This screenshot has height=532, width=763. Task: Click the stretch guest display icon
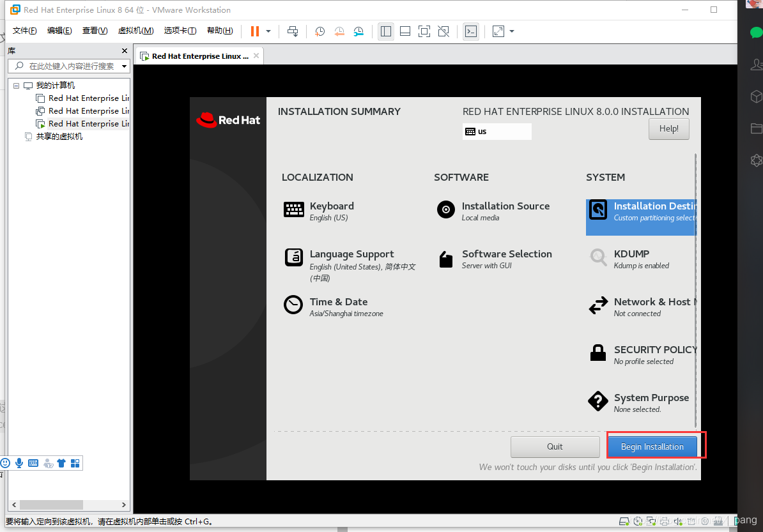tap(498, 31)
